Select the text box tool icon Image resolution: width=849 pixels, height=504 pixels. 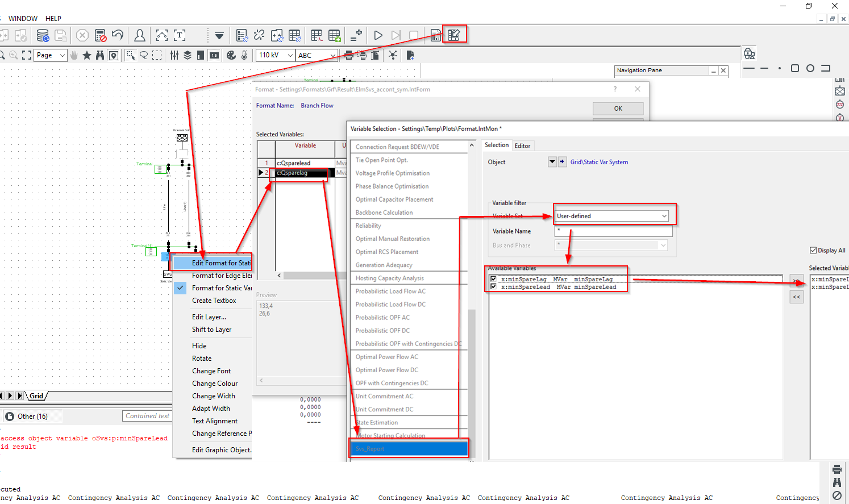point(180,35)
